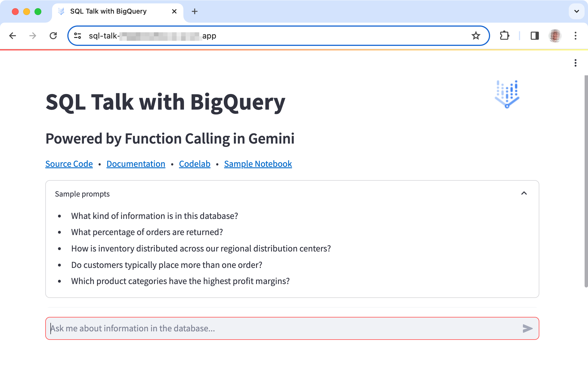
Task: Click the chevron to hide sample prompts
Action: coord(524,193)
